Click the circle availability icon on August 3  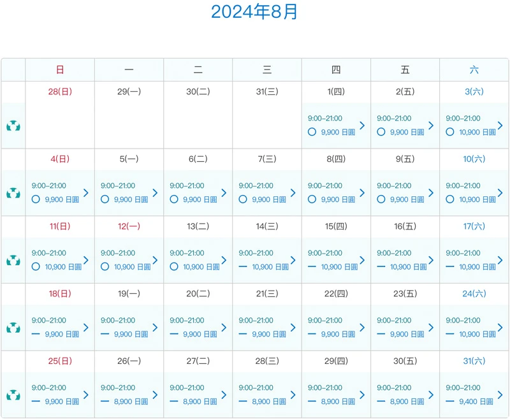tap(450, 132)
